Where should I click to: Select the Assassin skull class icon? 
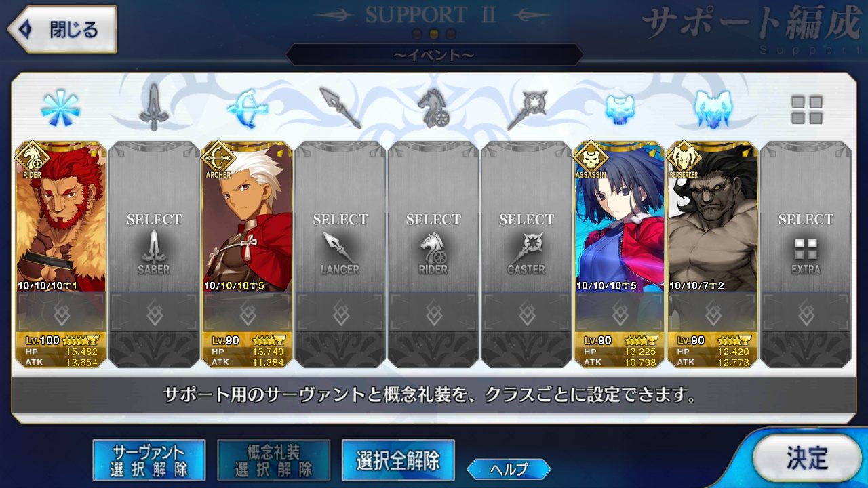coord(619,108)
